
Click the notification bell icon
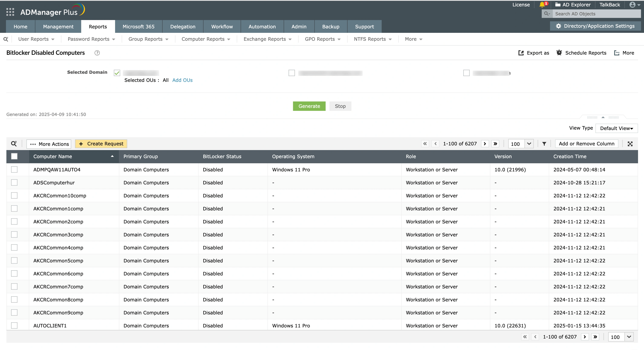pyautogui.click(x=542, y=4)
